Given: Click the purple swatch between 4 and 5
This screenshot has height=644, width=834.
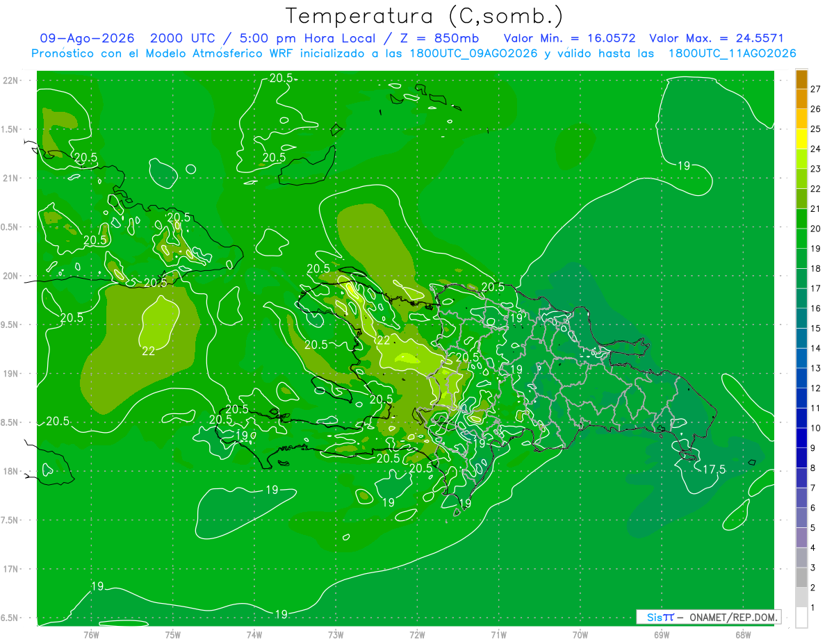Looking at the screenshot, I should (x=801, y=538).
